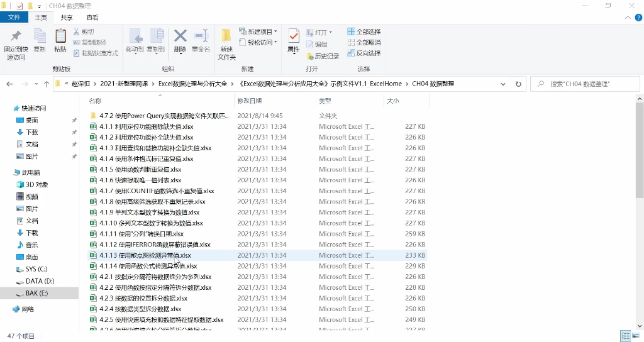Open quick access toolbar customize dropdown
Viewport: 644px width, 342px height.
(x=40, y=6)
